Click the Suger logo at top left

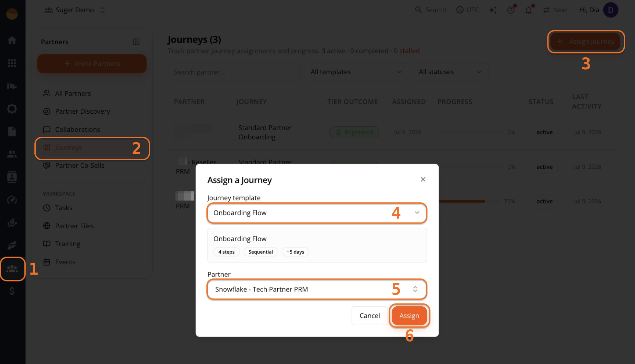(12, 14)
